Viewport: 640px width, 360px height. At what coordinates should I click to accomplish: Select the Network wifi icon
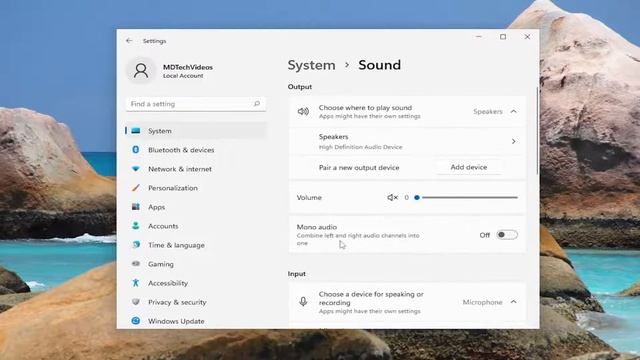[x=136, y=169]
